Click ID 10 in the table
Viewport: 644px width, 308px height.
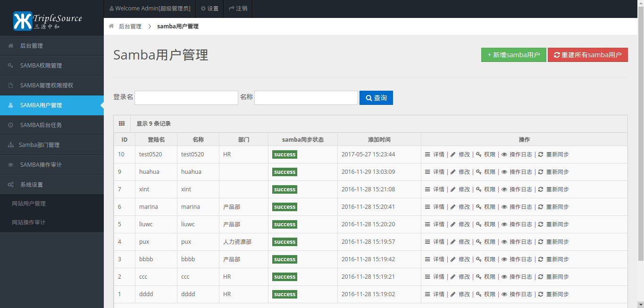coord(121,154)
